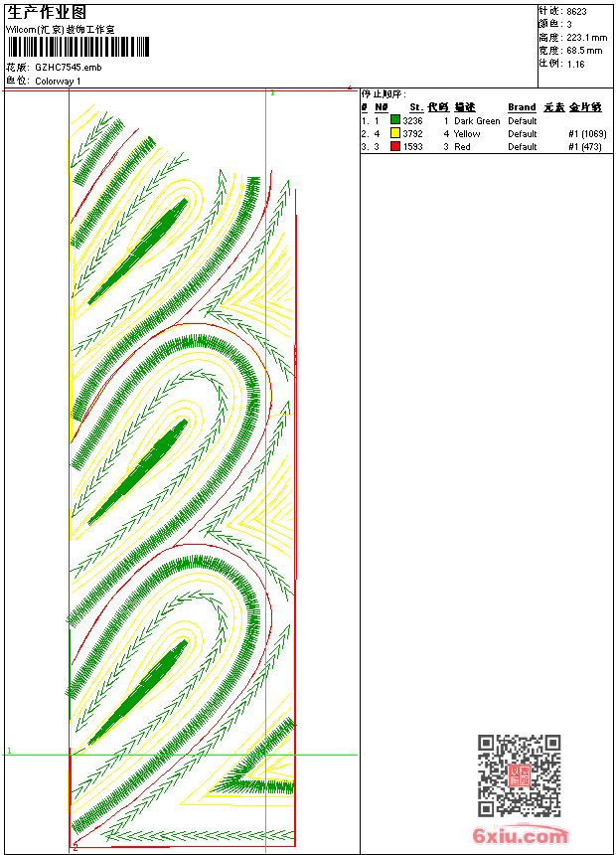Viewport: 616px width, 855px height.
Task: Click the Dark Green row description
Action: coord(477,121)
